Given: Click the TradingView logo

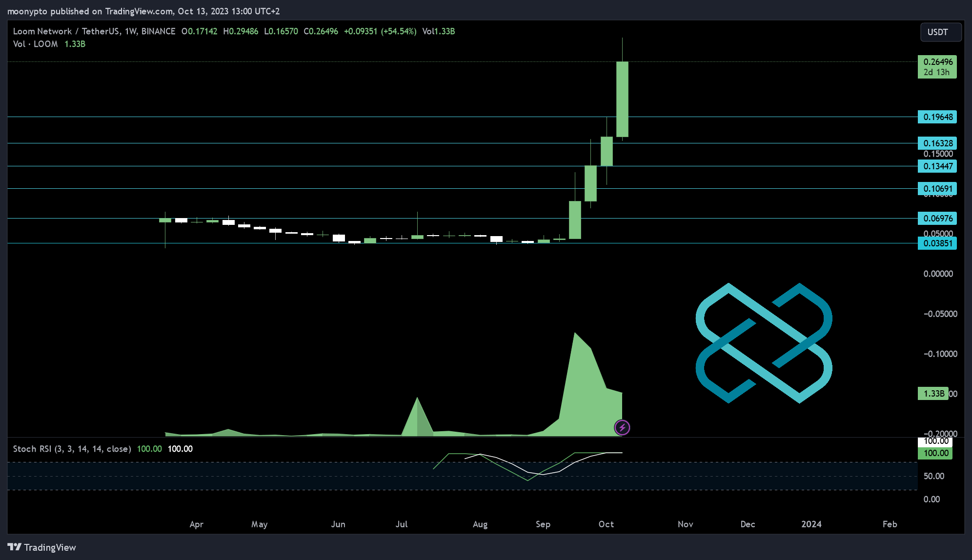Looking at the screenshot, I should click(x=42, y=547).
